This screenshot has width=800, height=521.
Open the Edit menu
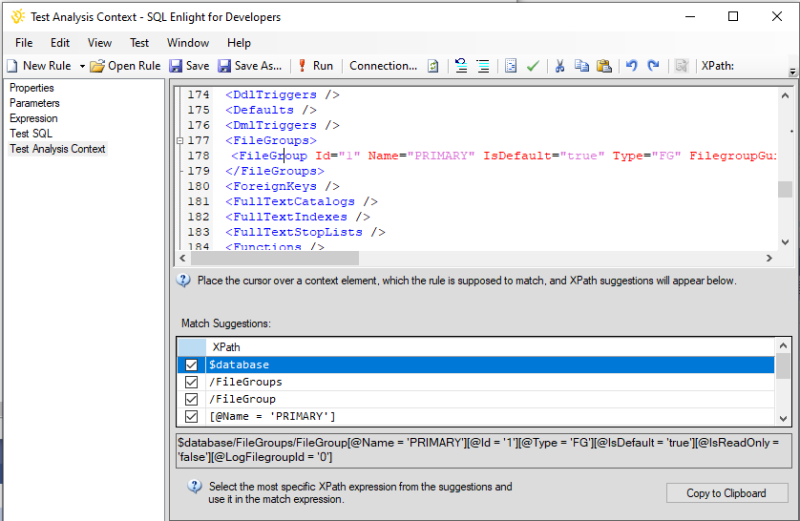coord(60,43)
